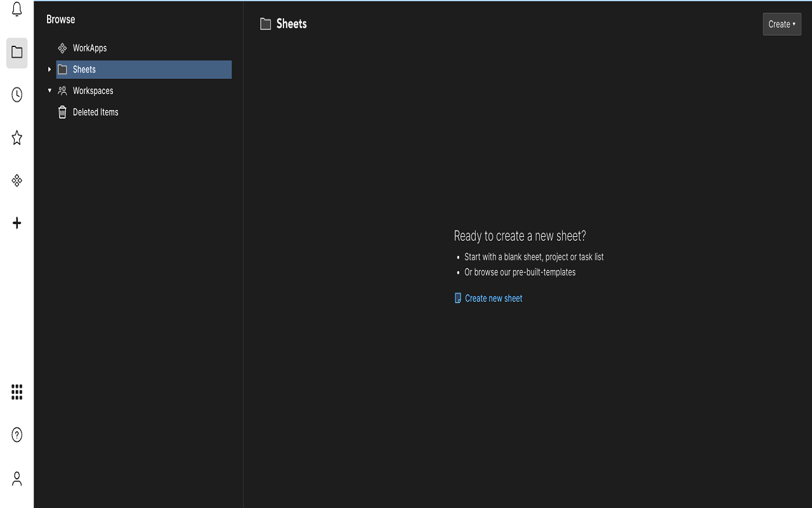This screenshot has height=508, width=812.
Task: Select the Browse folder icon in left rail
Action: [16, 53]
